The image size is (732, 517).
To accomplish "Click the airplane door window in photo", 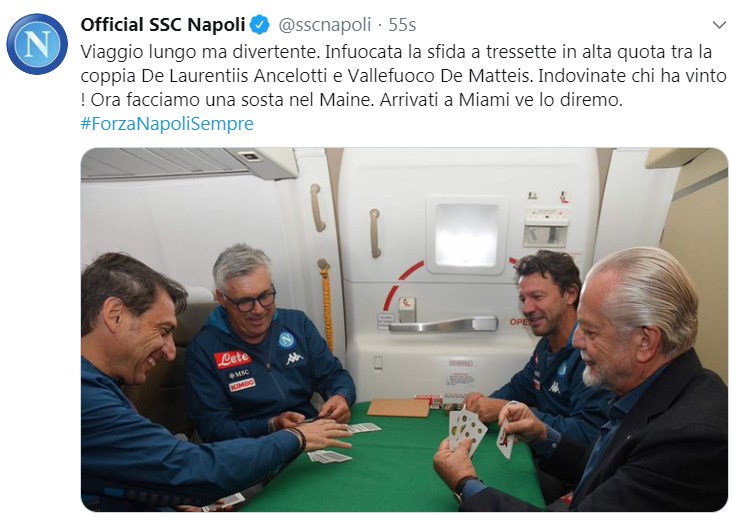I will tap(466, 235).
